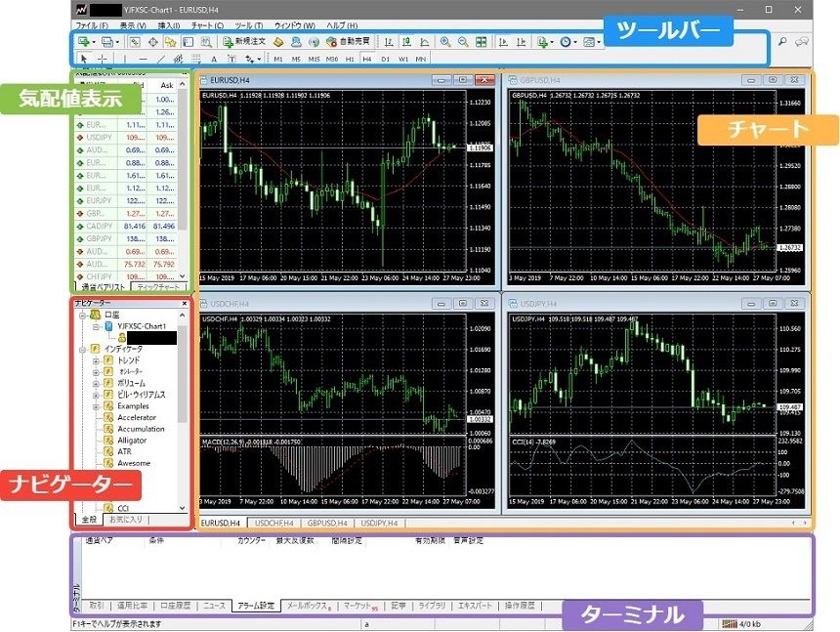840x632 pixels.
Task: Switch to the 口座履歴 terminal tab
Action: (x=177, y=606)
